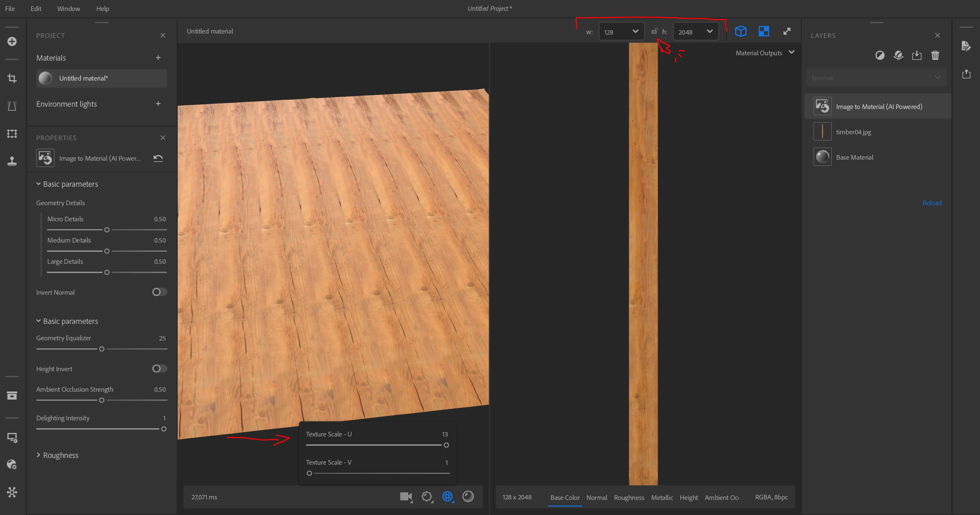The width and height of the screenshot is (980, 515).
Task: Open the Window menu
Action: (x=69, y=8)
